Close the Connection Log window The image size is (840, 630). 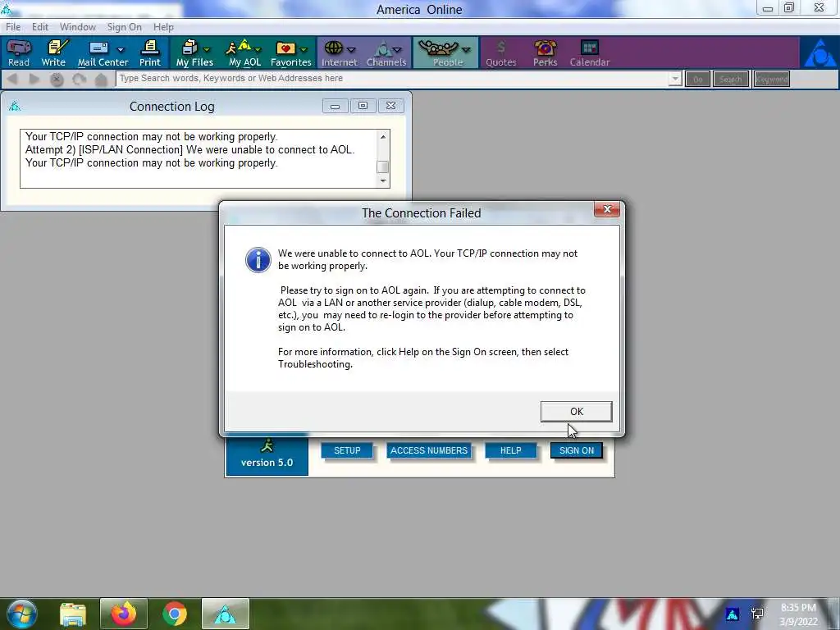391,106
